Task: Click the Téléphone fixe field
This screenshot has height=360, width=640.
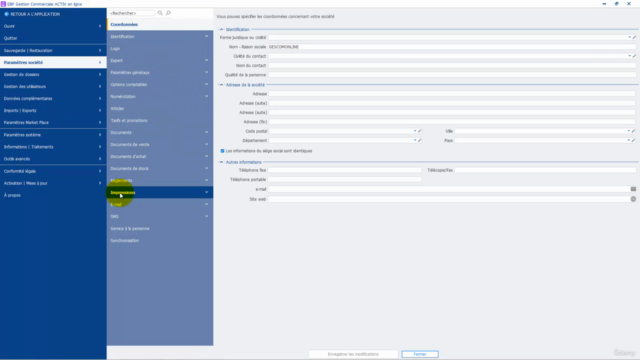Action: [344, 170]
